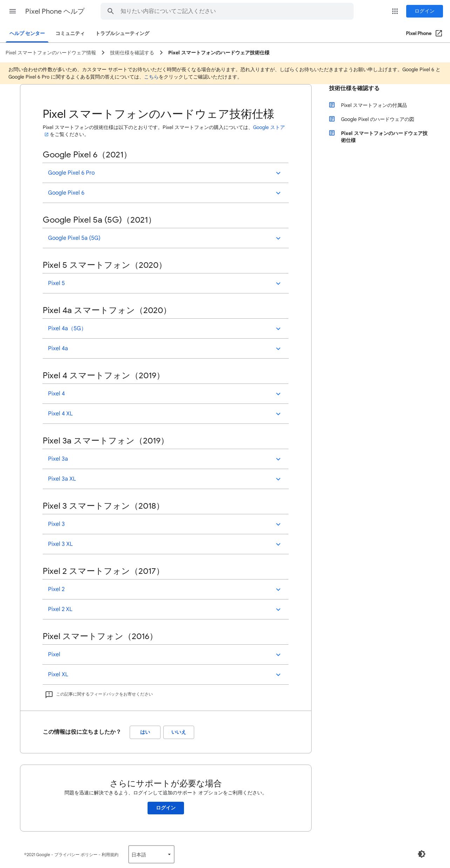Click the article feedback icon
450x868 pixels.
coord(49,694)
